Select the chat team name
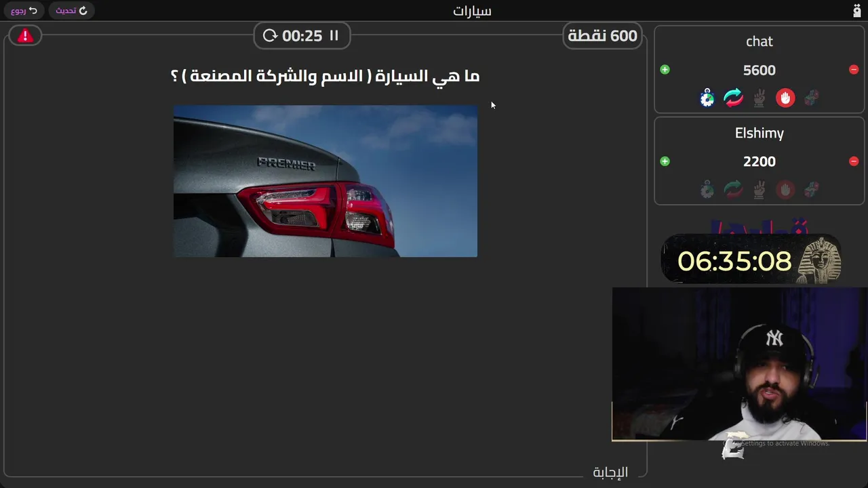The width and height of the screenshot is (868, 488). [759, 41]
